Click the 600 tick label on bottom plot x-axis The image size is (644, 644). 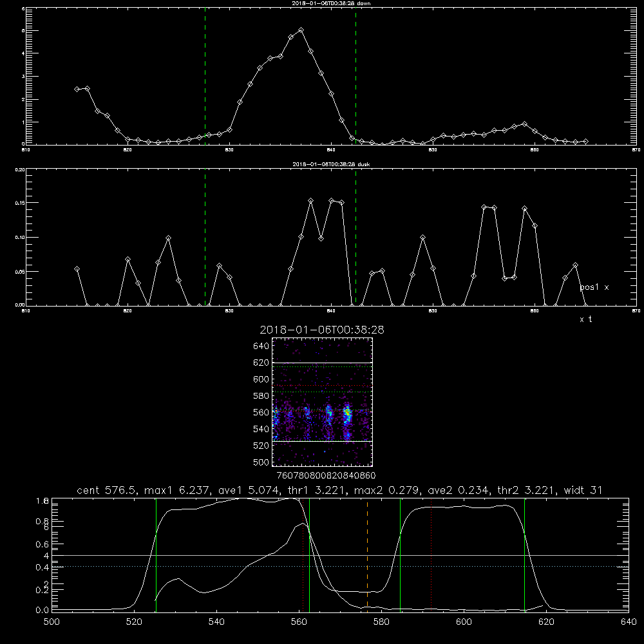(x=464, y=621)
